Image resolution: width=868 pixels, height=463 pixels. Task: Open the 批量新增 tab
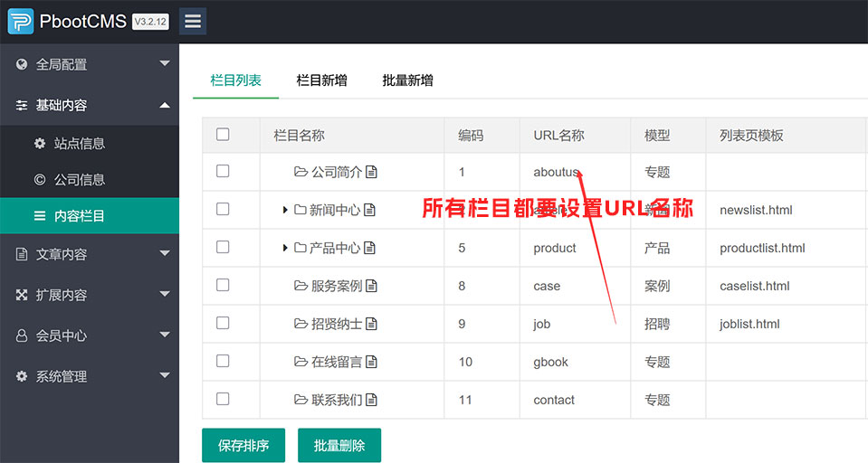(407, 80)
